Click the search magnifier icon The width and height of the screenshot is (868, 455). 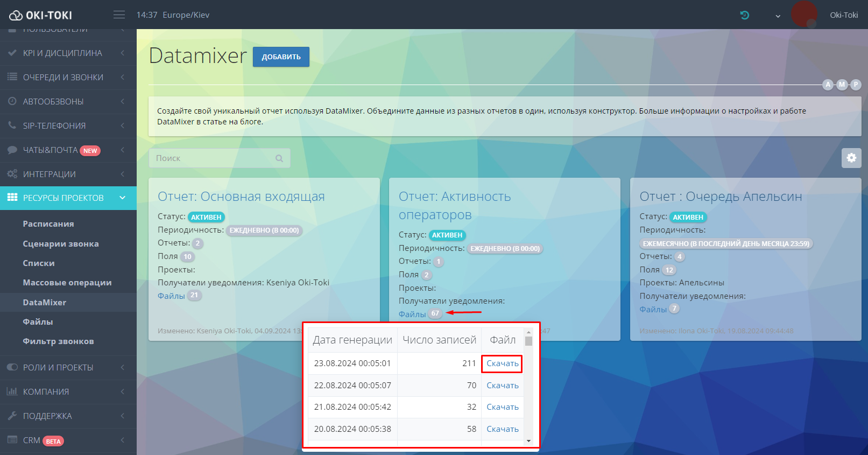(279, 158)
